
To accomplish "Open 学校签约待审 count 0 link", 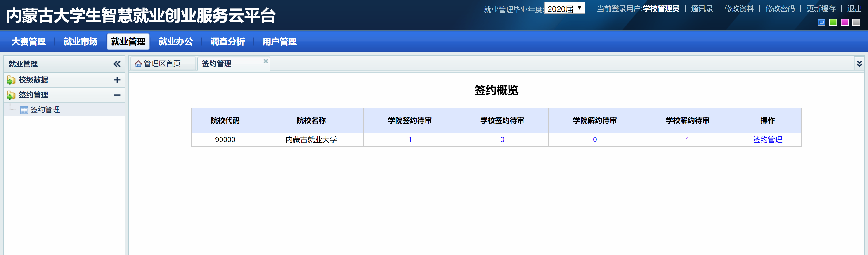I will coord(502,140).
